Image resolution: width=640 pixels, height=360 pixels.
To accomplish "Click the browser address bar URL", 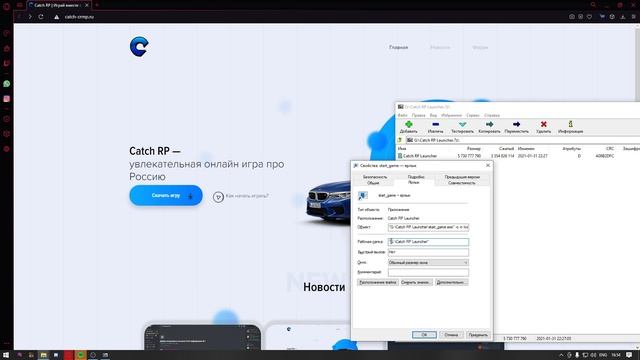I will (79, 17).
